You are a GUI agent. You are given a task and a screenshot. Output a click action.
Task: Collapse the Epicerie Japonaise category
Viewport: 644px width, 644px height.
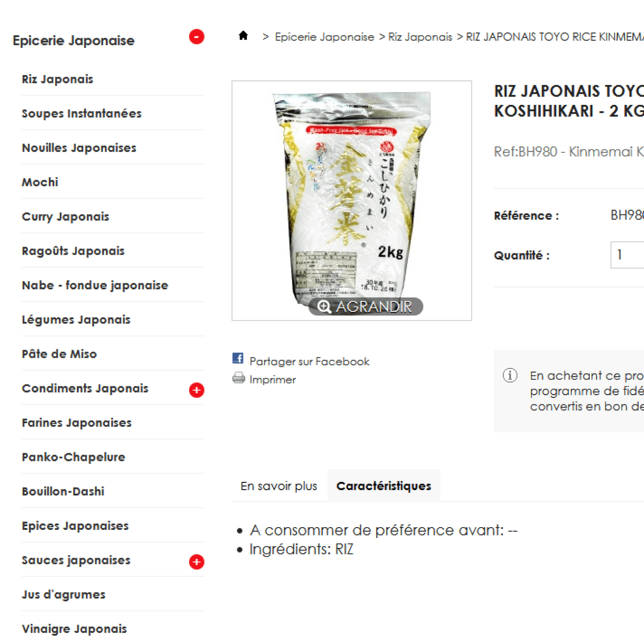[196, 37]
